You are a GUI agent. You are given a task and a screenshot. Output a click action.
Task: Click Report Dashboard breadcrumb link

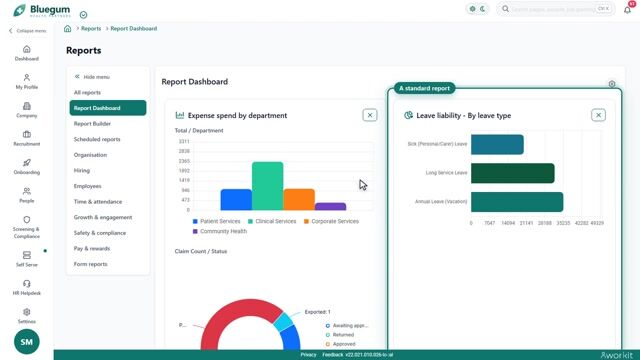pos(133,29)
